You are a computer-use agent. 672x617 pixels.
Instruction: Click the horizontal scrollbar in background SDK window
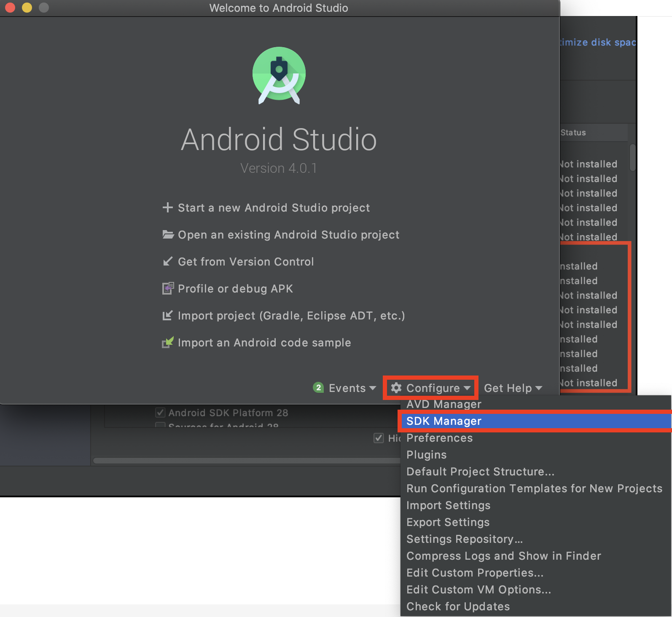click(x=247, y=461)
